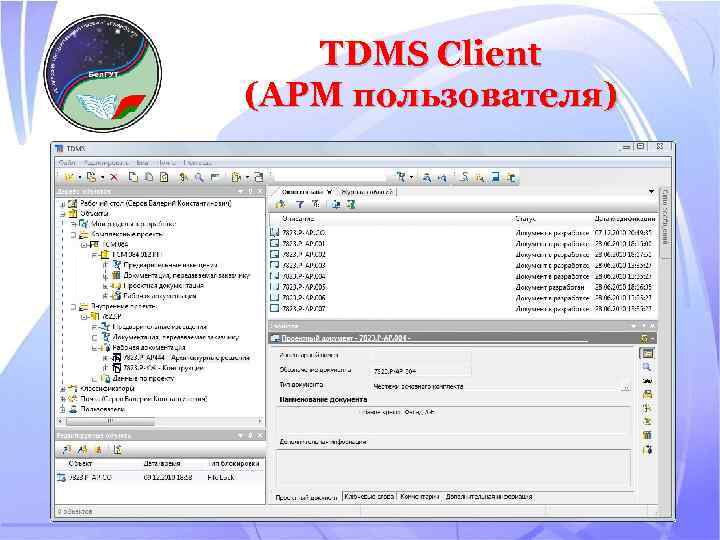Image resolution: width=720 pixels, height=540 pixels.
Task: Open dropdown arrow next to create-object icon
Action: click(x=79, y=178)
